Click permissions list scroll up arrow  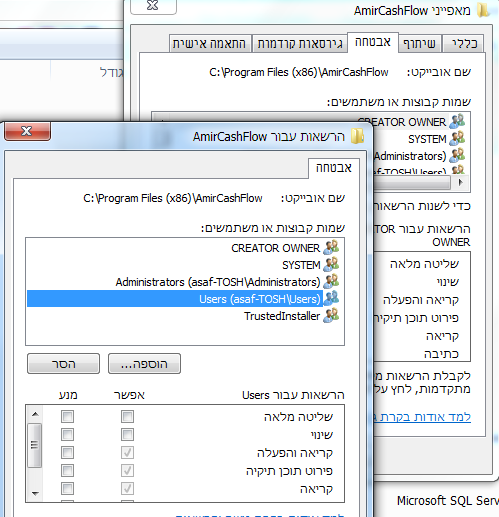(35, 414)
